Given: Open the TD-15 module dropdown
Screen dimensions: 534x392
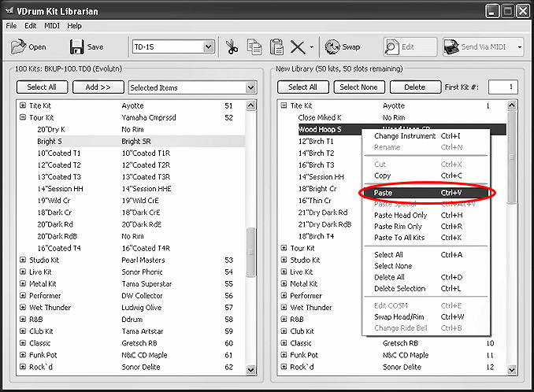Looking at the screenshot, I should [x=208, y=47].
